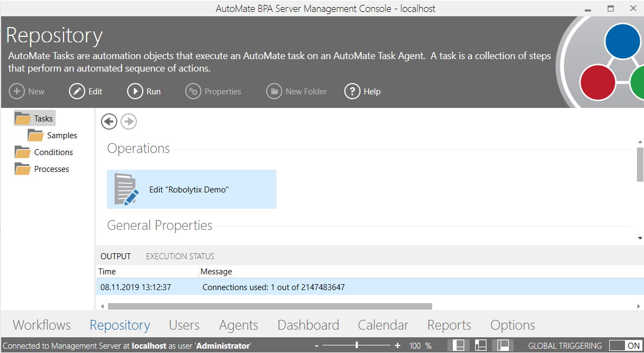Switch to the EXECUTION STATUS tab
Viewport: 644px width, 353px height.
180,256
